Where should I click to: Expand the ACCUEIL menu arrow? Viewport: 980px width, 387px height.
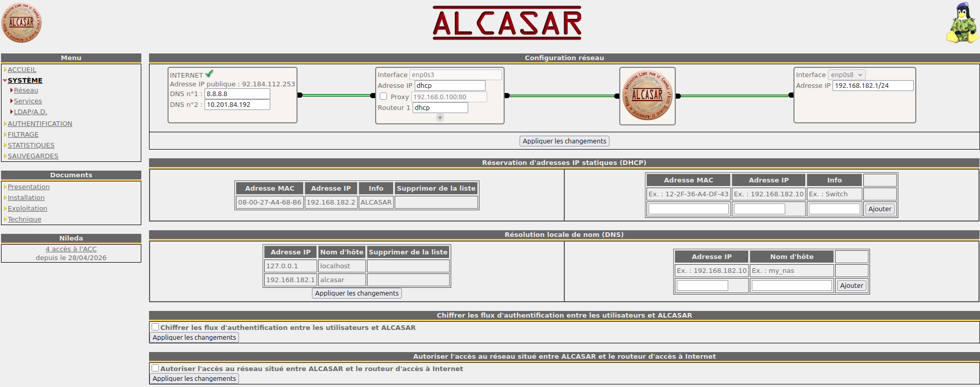5,69
